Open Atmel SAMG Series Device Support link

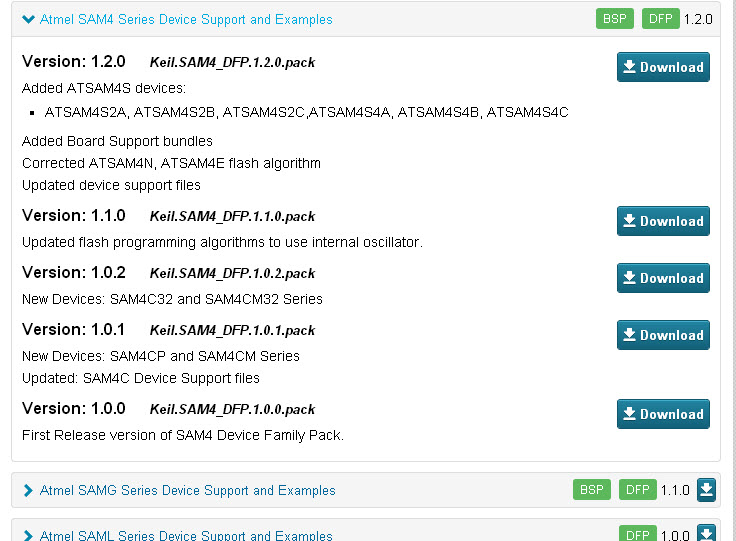pyautogui.click(x=187, y=490)
